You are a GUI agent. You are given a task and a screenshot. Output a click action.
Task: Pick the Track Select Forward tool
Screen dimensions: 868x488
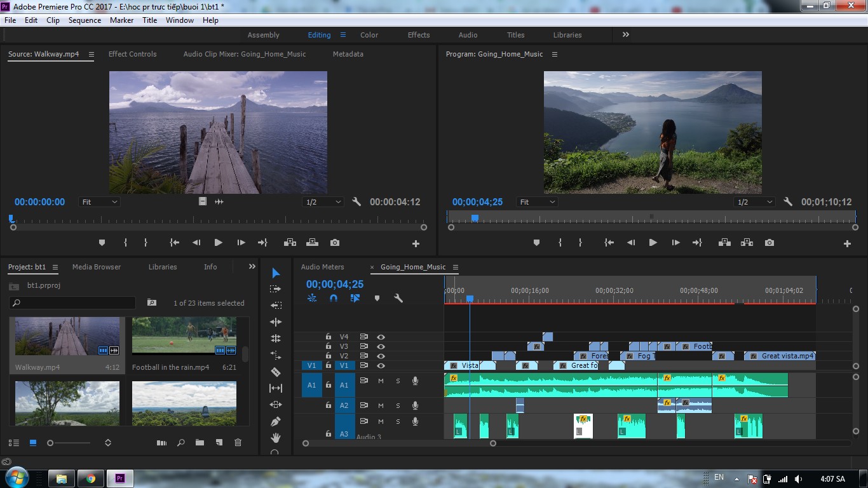click(x=276, y=289)
